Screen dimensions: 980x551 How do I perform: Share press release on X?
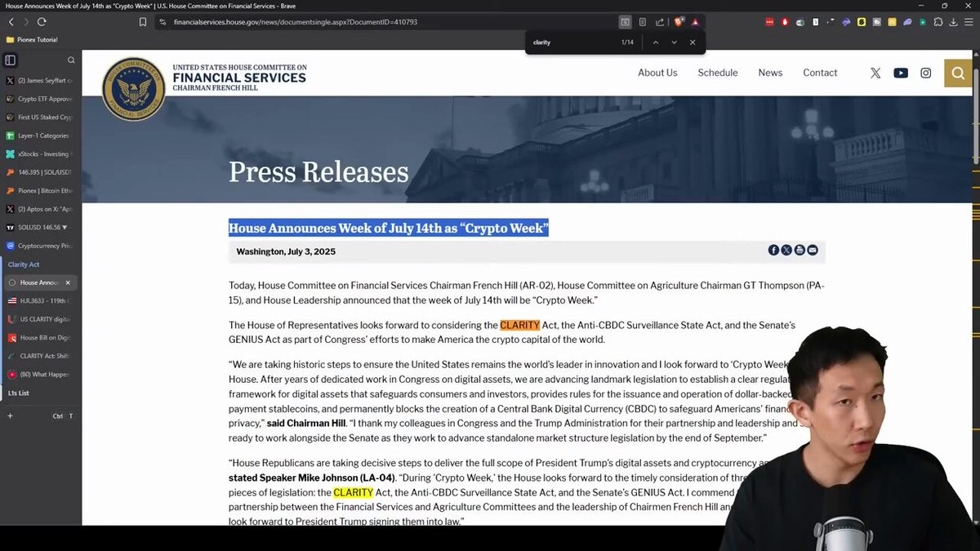pos(786,250)
